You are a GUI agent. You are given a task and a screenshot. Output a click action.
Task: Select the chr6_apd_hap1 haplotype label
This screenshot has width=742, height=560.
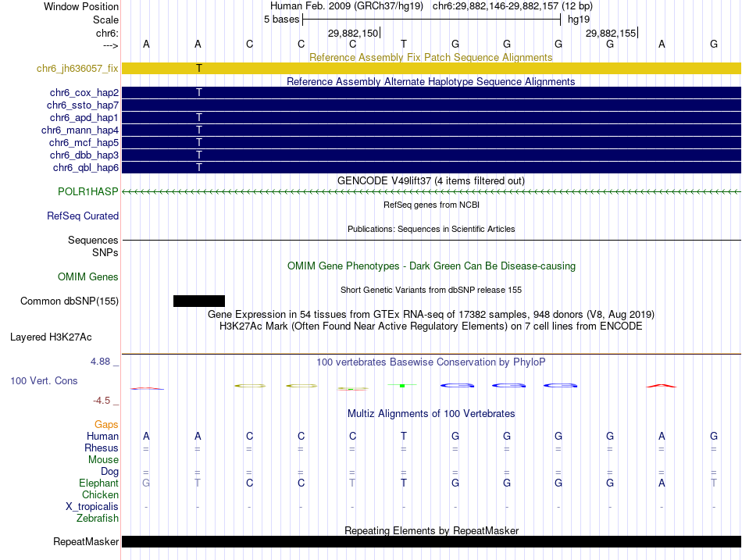click(84, 117)
